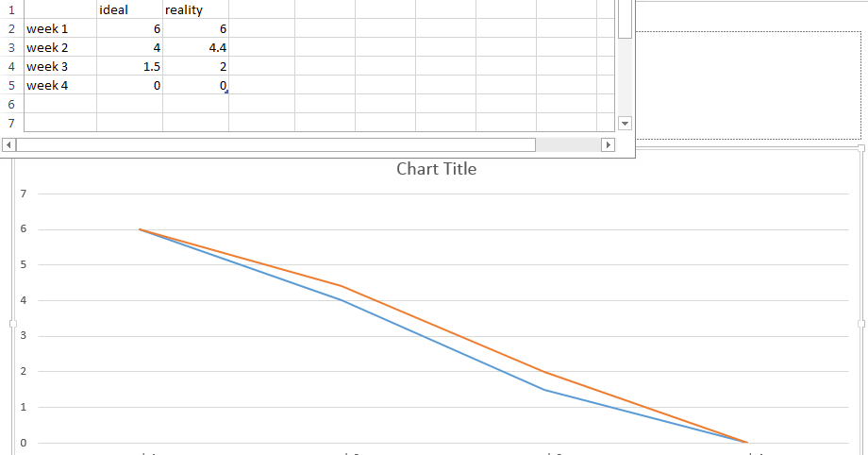The width and height of the screenshot is (868, 455).
Task: Click the scroll-down arrow of datasheet
Action: point(625,124)
